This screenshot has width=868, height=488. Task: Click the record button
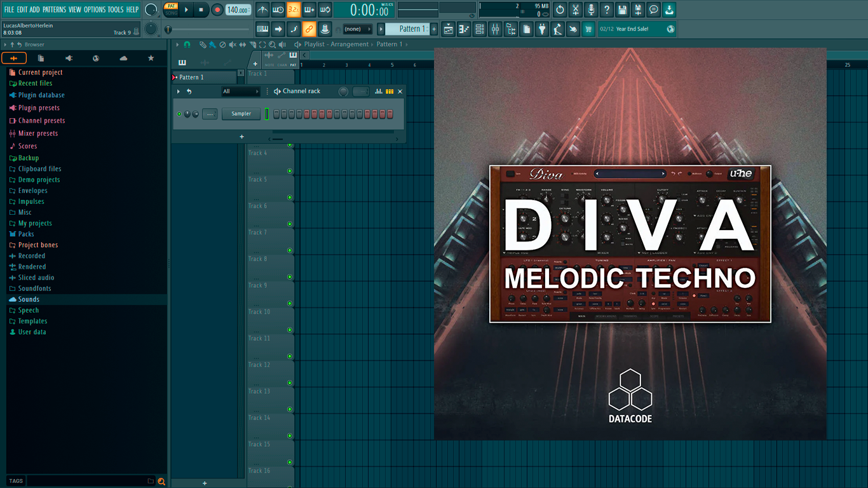coord(217,10)
